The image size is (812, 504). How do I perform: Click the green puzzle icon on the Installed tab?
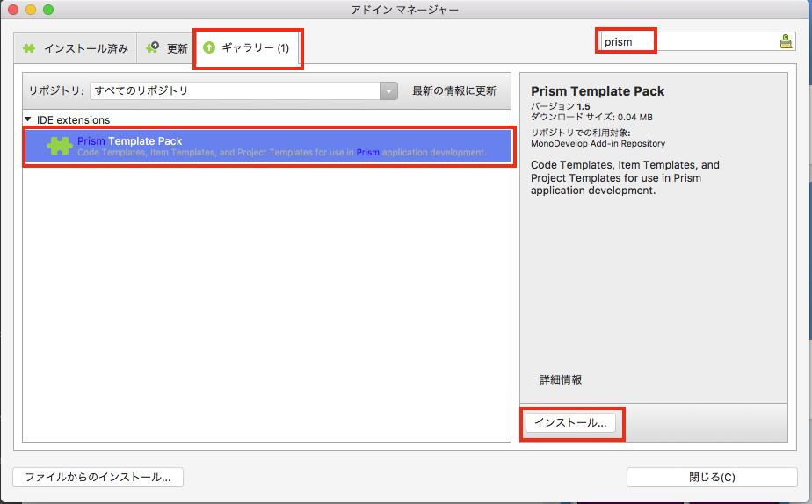29,48
